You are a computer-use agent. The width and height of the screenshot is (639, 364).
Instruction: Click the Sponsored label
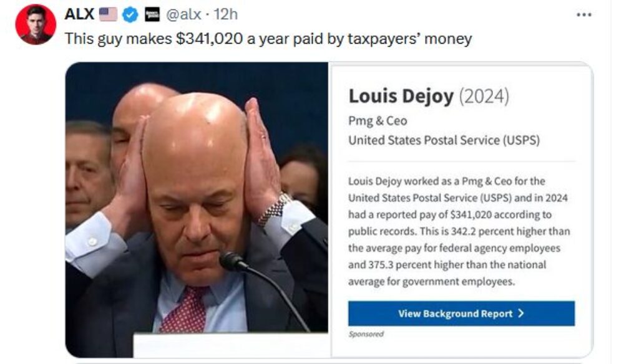tap(366, 334)
